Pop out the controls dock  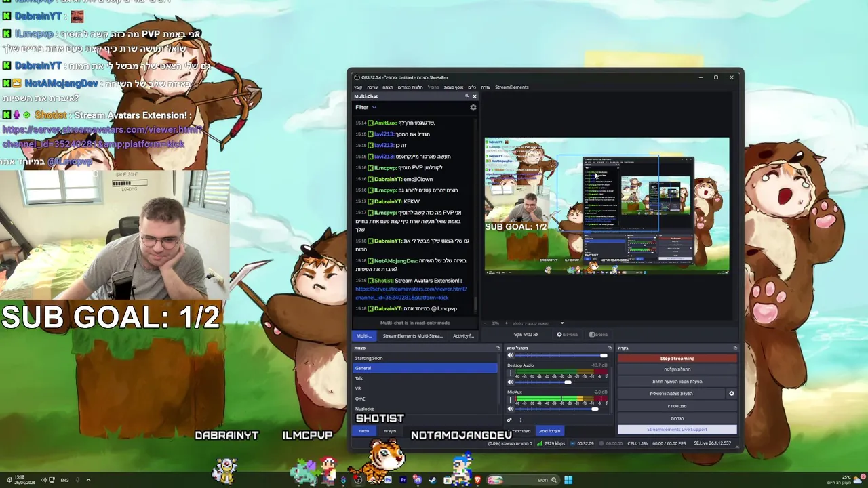pos(735,348)
